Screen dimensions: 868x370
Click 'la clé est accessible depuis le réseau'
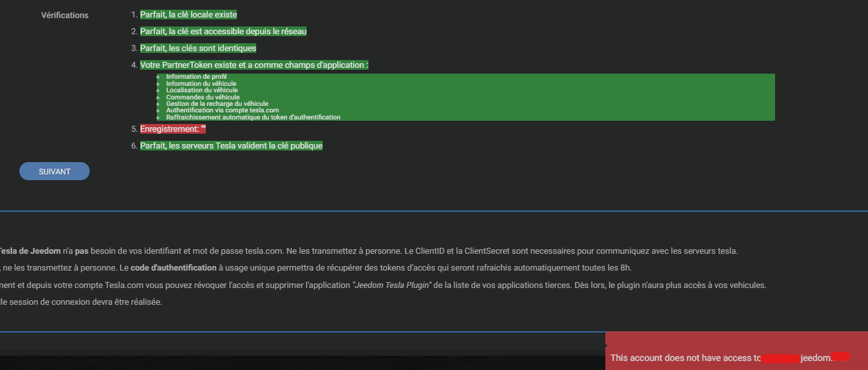[x=233, y=31]
